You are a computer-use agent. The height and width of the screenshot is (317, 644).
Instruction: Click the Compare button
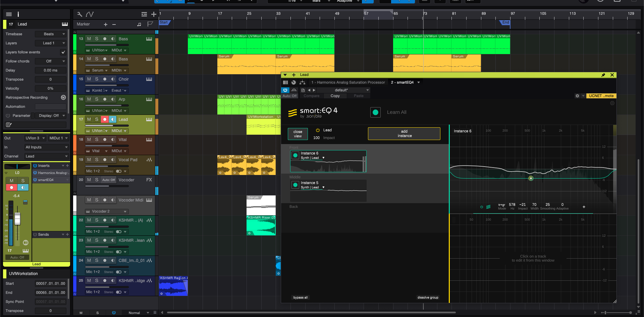pyautogui.click(x=311, y=96)
